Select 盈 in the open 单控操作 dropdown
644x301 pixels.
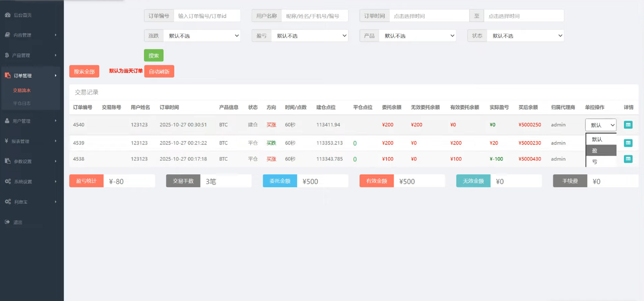coord(600,149)
